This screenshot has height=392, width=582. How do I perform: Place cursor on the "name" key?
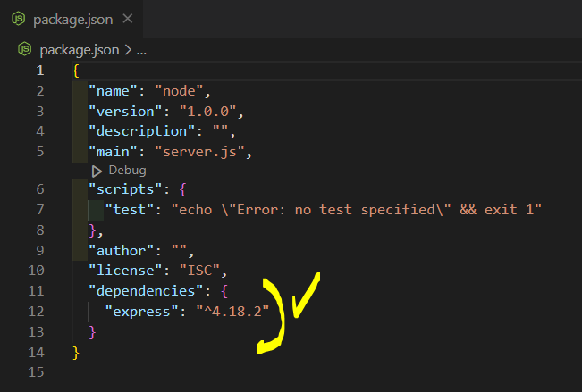(x=113, y=91)
